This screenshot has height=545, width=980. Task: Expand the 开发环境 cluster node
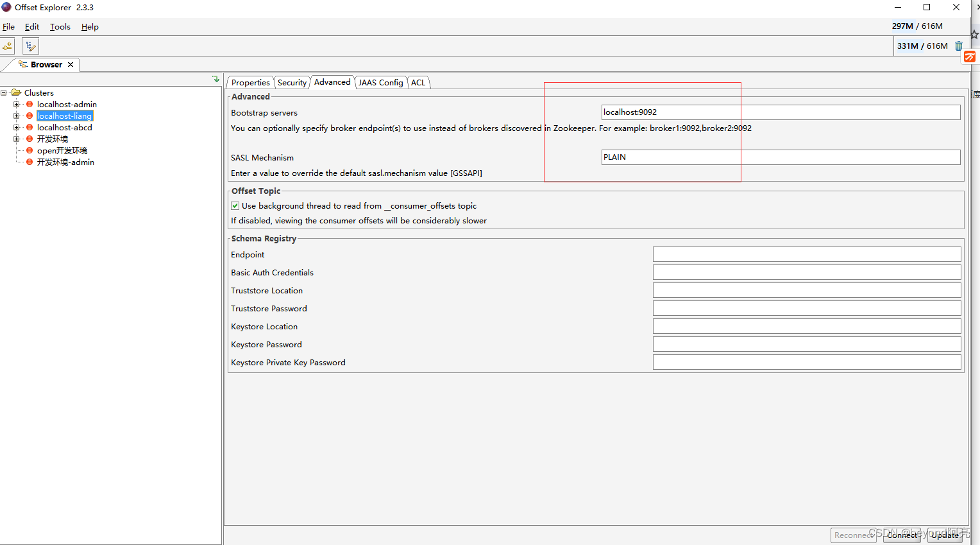[x=17, y=139]
